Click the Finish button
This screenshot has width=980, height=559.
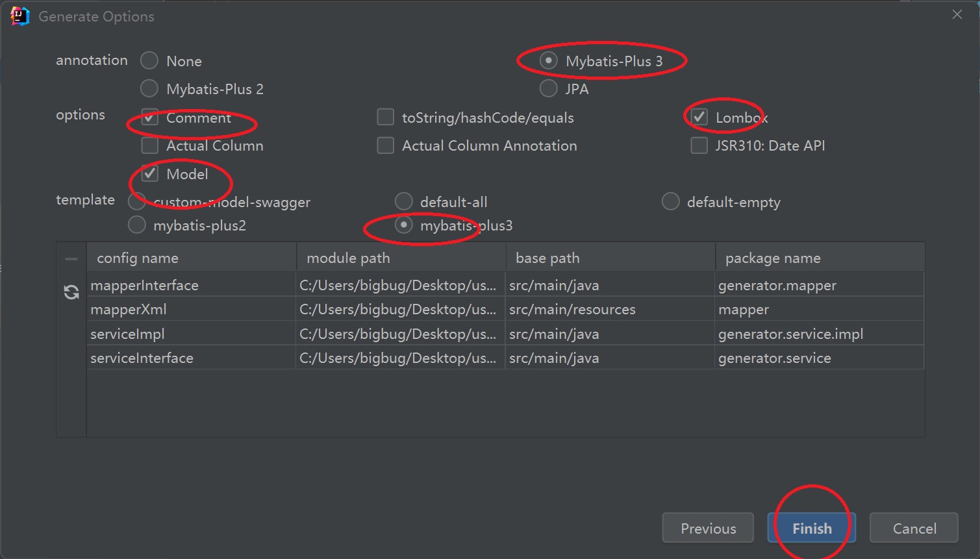[x=812, y=528]
